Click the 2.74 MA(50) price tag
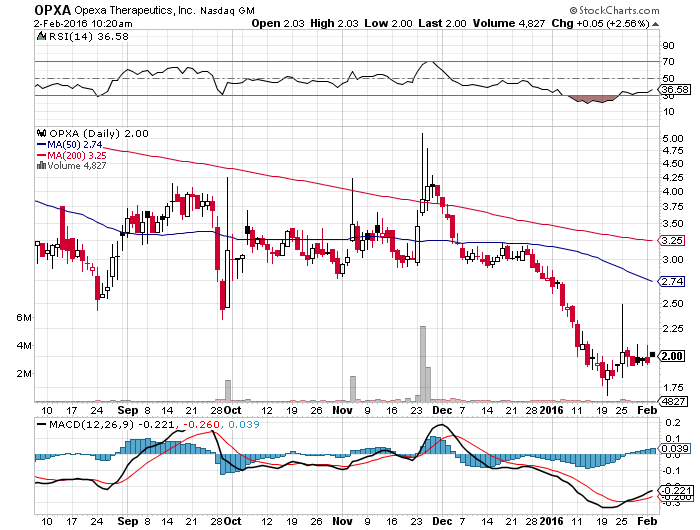The height and width of the screenshot is (530, 700). 671,281
